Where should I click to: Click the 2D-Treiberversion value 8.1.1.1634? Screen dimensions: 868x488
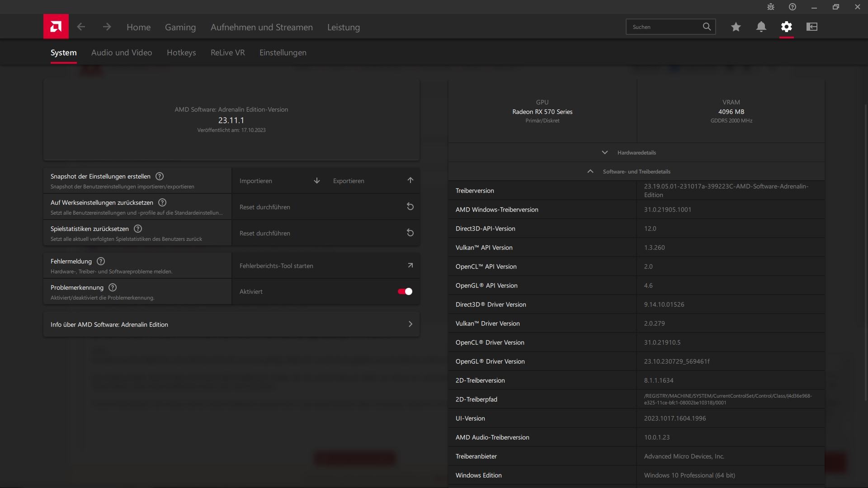click(659, 380)
